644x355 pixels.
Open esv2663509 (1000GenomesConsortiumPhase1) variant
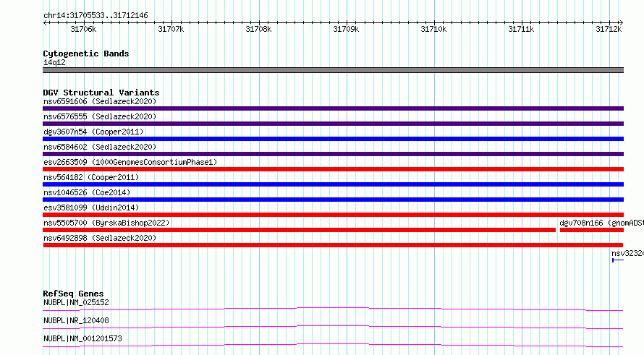pos(130,162)
